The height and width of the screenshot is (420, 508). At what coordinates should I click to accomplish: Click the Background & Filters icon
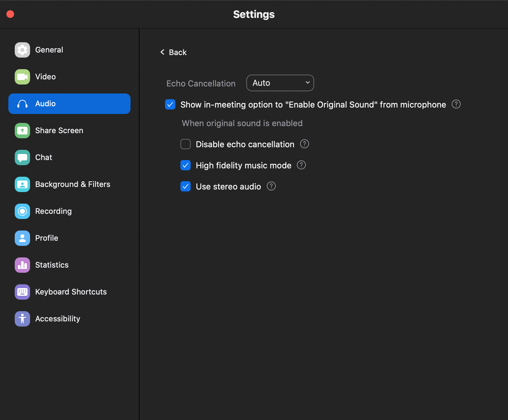(x=22, y=184)
